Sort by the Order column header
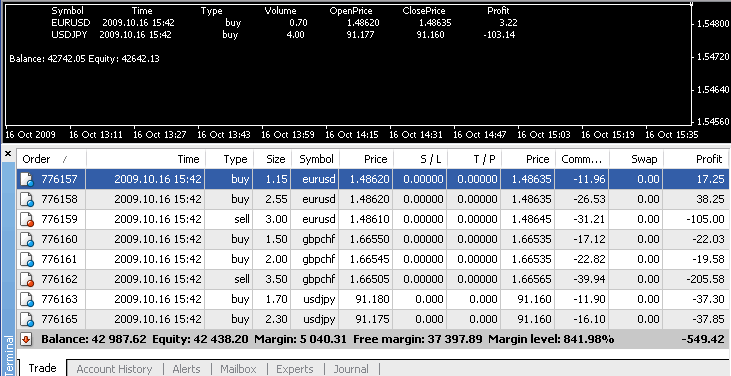Screen dimensions: 731x376 [51, 159]
